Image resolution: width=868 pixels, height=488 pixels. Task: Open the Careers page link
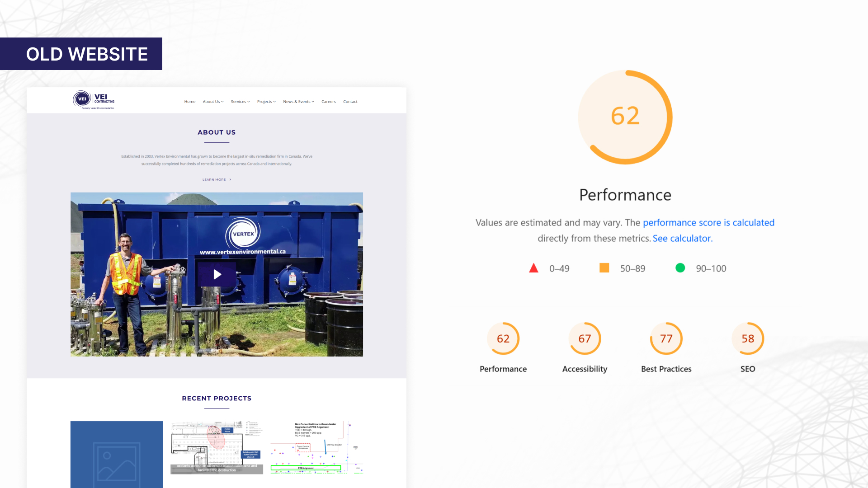click(x=329, y=102)
